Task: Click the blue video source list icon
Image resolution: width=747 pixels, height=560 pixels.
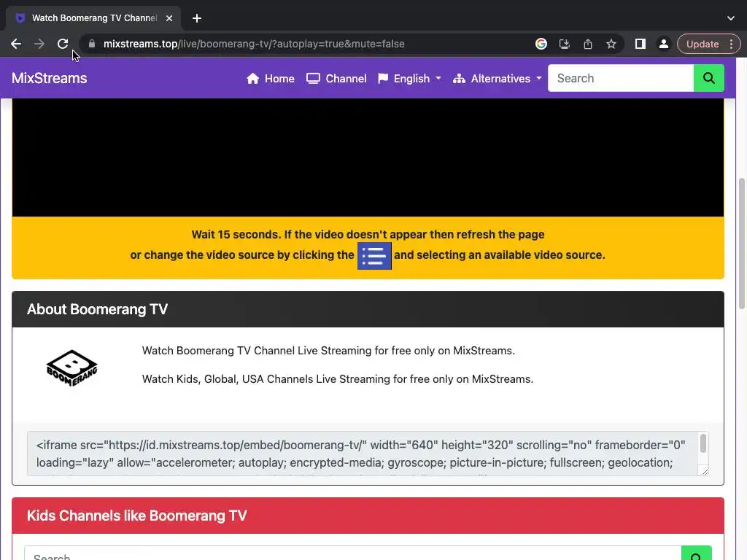Action: (374, 256)
